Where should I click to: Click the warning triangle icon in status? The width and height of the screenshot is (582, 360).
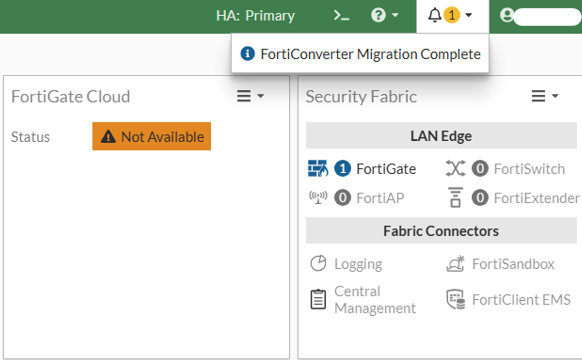(108, 137)
